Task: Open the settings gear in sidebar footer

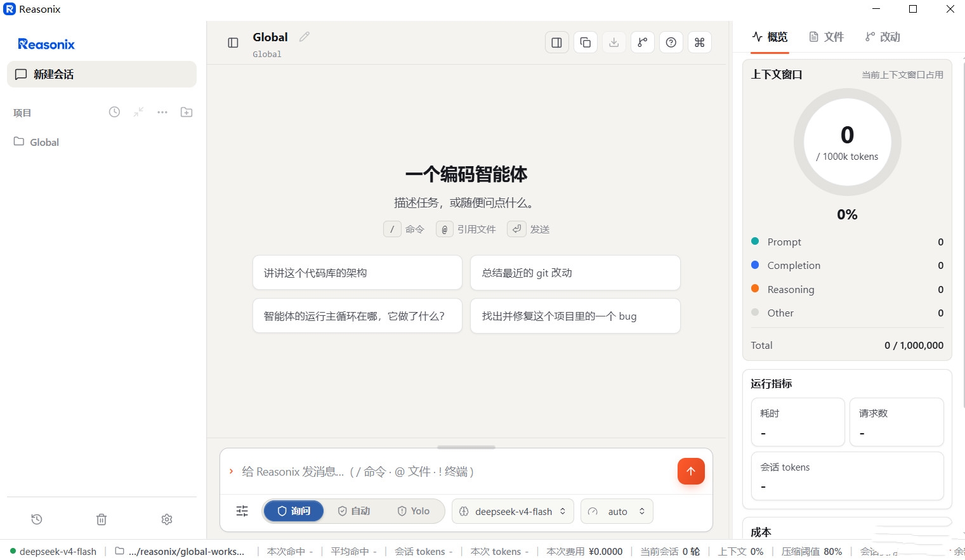Action: point(167,519)
